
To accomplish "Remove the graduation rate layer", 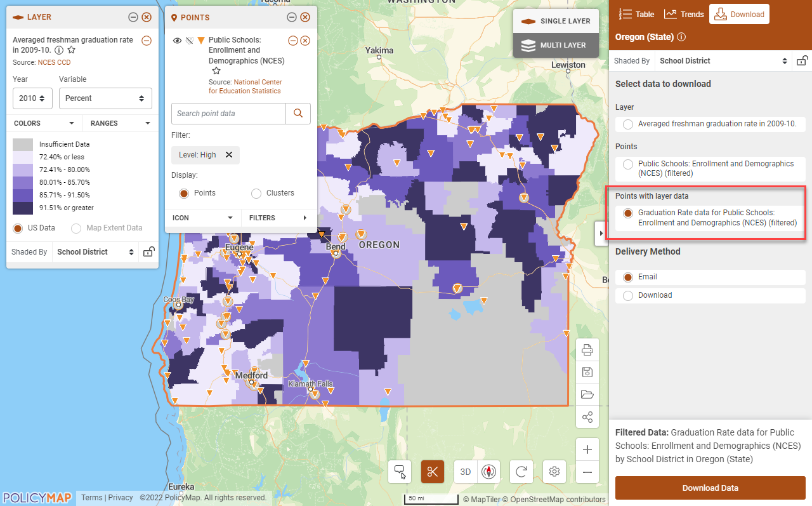I will [x=147, y=40].
